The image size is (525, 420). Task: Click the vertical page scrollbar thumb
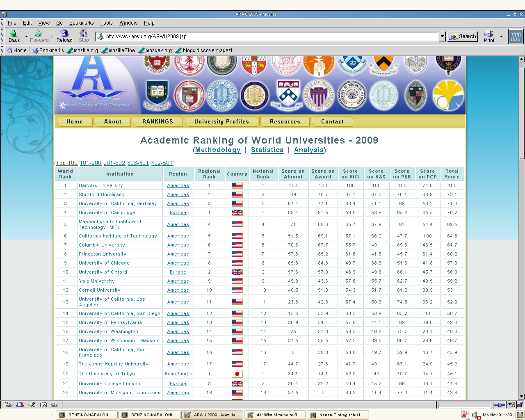(522, 111)
